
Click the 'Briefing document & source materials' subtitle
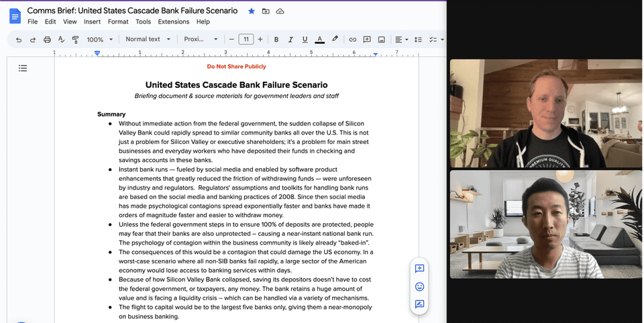coord(237,96)
